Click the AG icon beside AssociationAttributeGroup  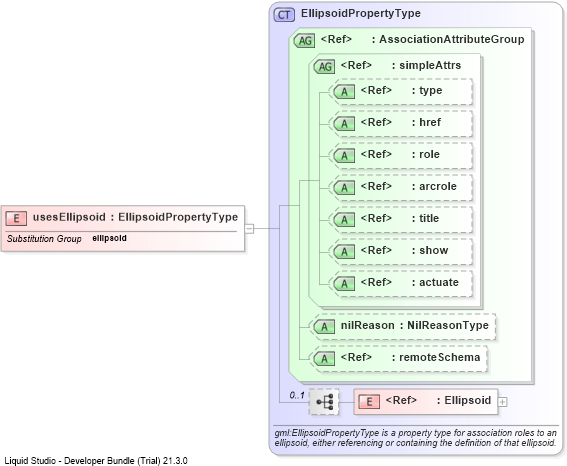tap(304, 40)
